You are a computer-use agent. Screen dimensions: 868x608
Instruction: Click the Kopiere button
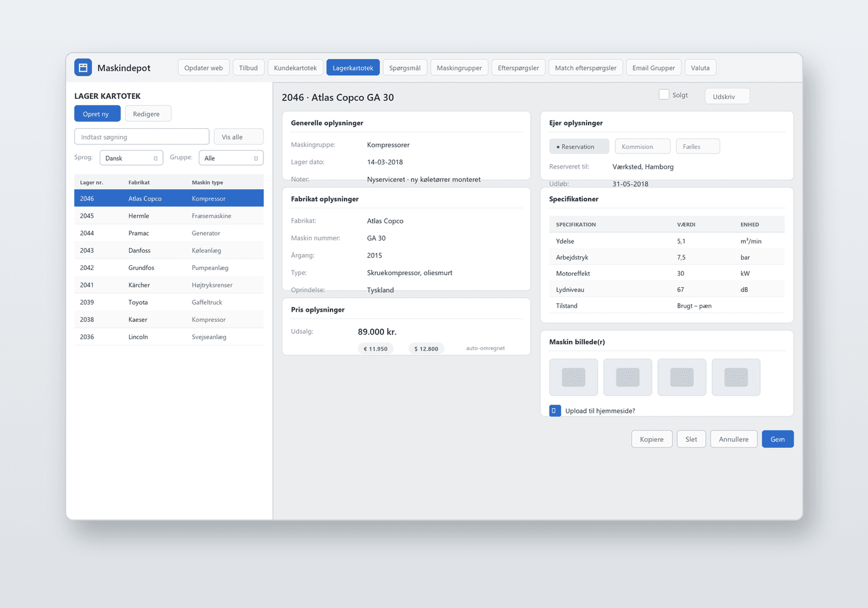(x=652, y=439)
